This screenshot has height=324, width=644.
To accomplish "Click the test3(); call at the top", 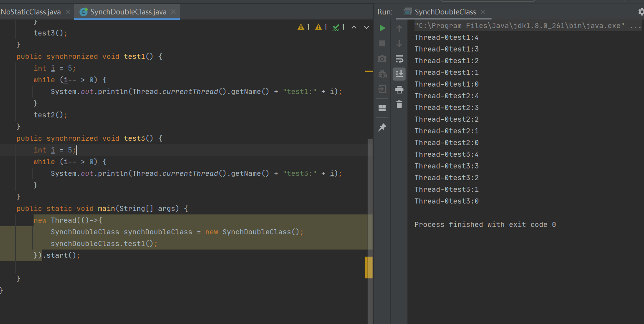I will tap(50, 33).
